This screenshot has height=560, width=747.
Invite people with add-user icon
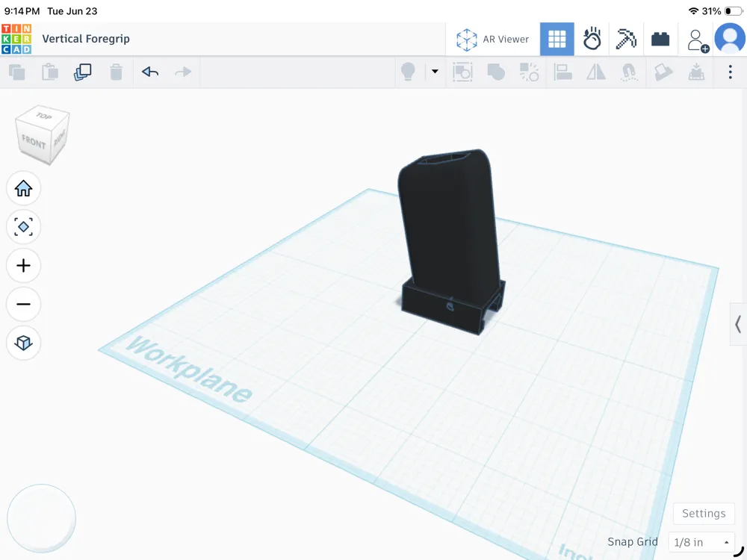[x=698, y=40]
